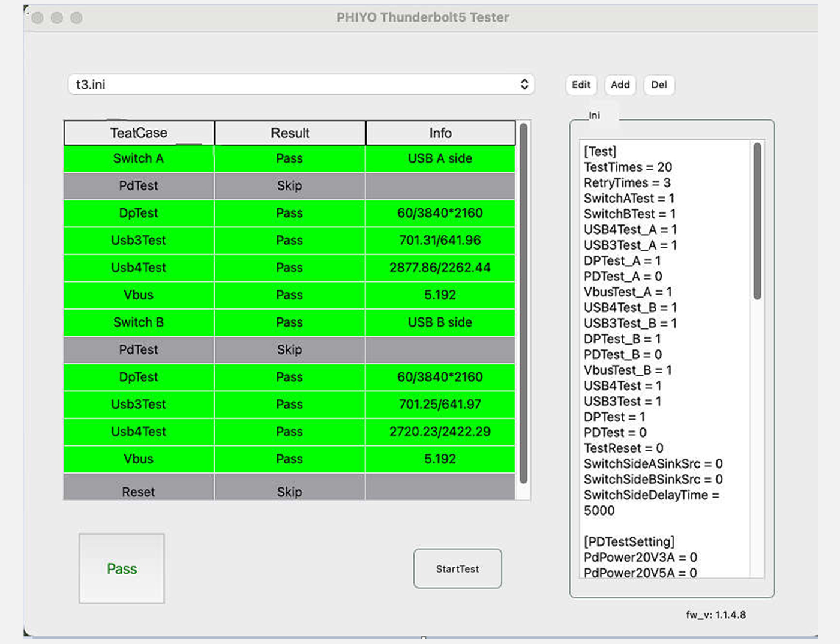The image size is (840, 644).
Task: Click the SwitchSideDelayTime line in Ini editor
Action: pyautogui.click(x=651, y=495)
